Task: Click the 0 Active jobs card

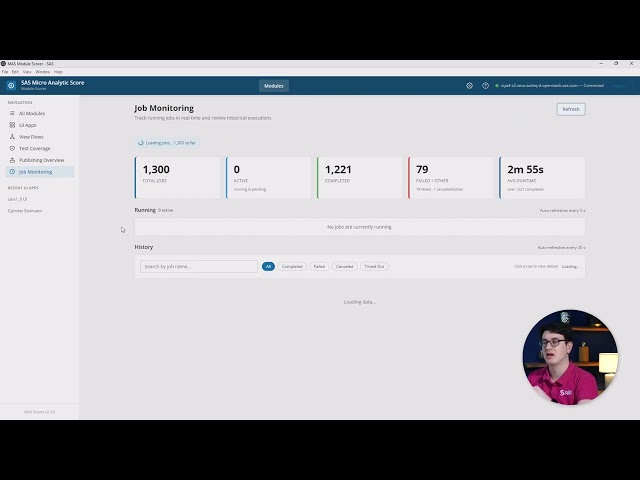Action: coord(269,178)
